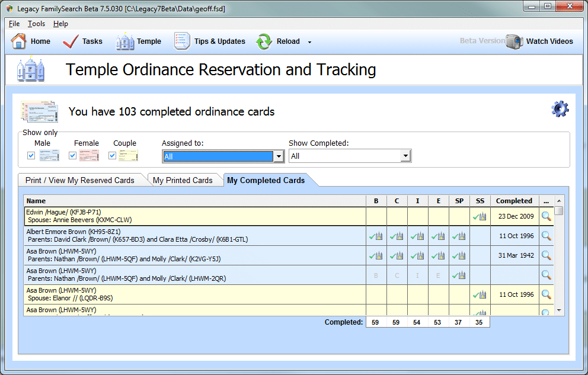Click C ordinance icon on Asa Brown 31 Mar 1942 row
Screen dimensions: 588x375
coord(397,255)
